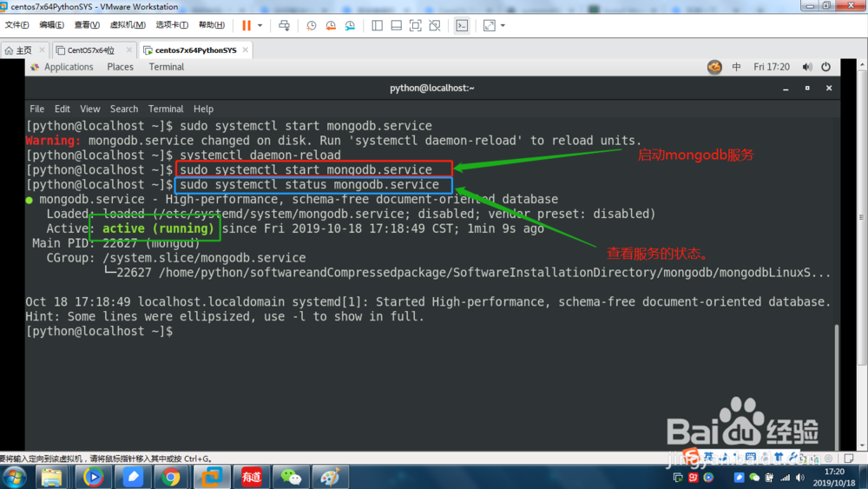Viewport: 868px width, 489px height.
Task: Maximize the python@localhost terminal window
Action: click(807, 88)
